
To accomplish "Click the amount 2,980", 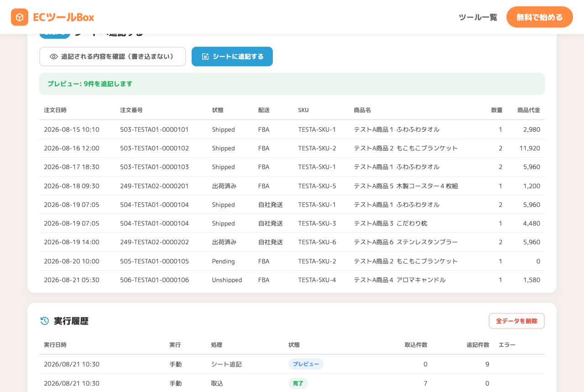I will click(532, 129).
